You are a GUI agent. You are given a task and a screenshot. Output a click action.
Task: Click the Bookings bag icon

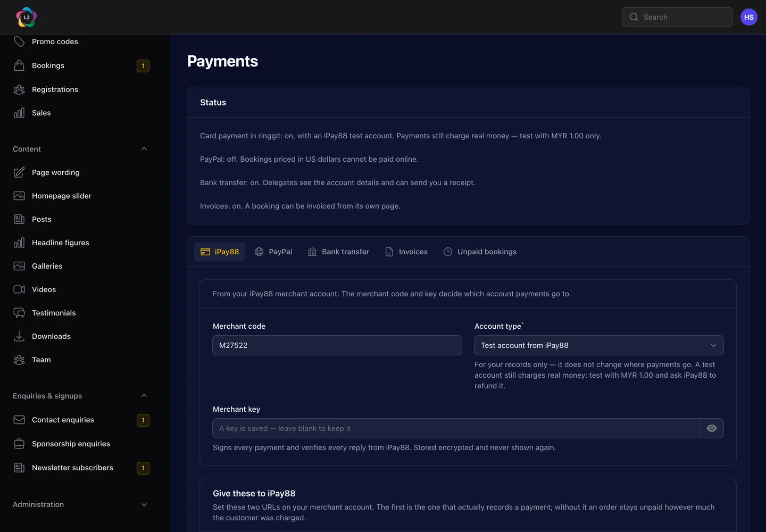[x=19, y=65]
